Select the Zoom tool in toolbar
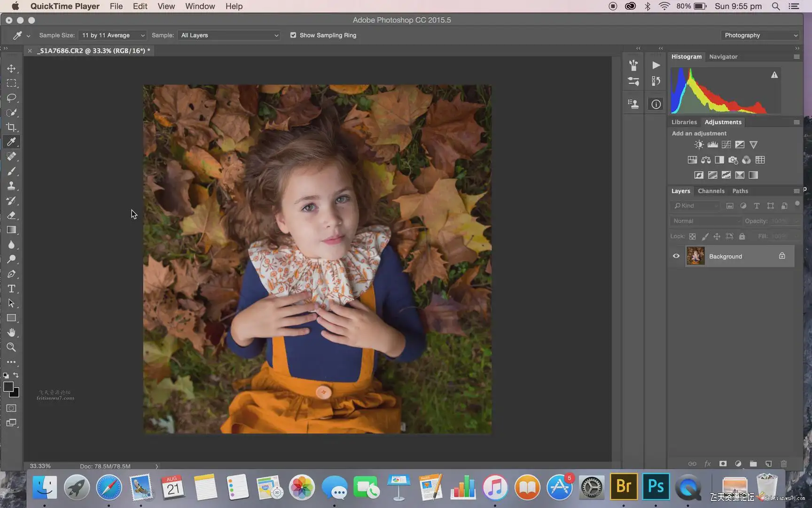The width and height of the screenshot is (812, 508). (x=11, y=347)
